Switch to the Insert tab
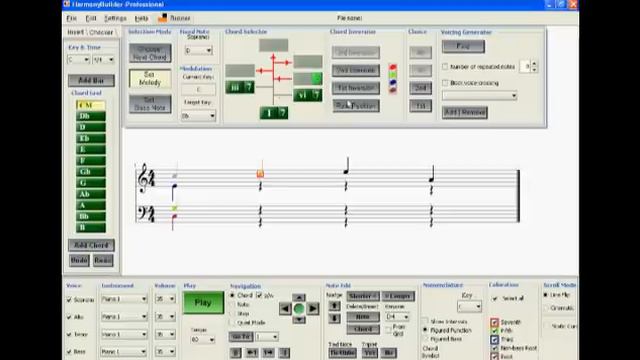640x360 pixels. pos(75,32)
